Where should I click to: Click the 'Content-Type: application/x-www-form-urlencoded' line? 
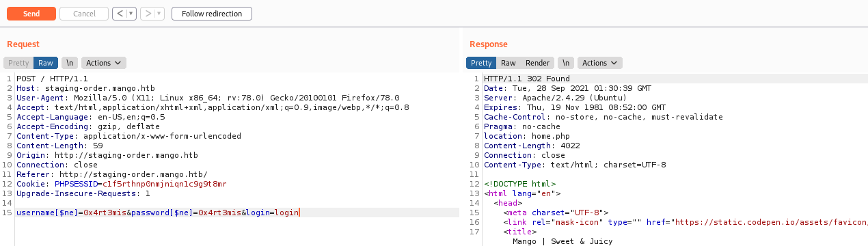click(x=128, y=136)
